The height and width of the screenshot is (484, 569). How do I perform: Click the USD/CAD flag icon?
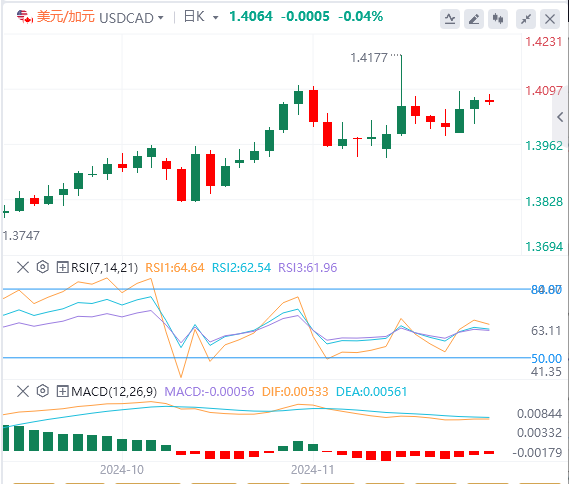(25, 17)
